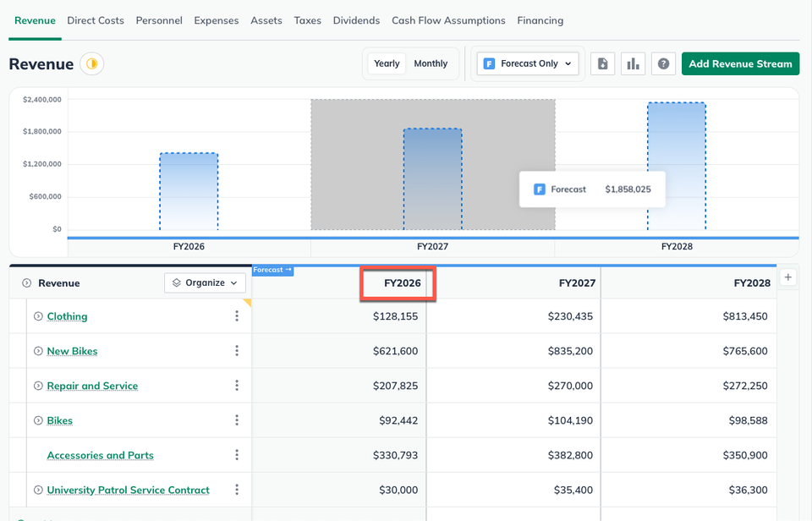Open University Patrol Service Contract link
This screenshot has width=812, height=521.
[x=129, y=490]
